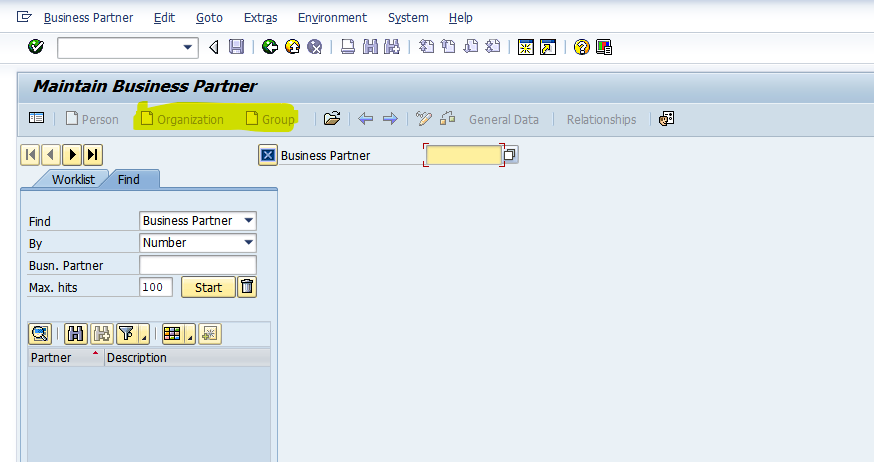
Task: Click the Details magnifier icon in results toolbar
Action: coord(40,334)
